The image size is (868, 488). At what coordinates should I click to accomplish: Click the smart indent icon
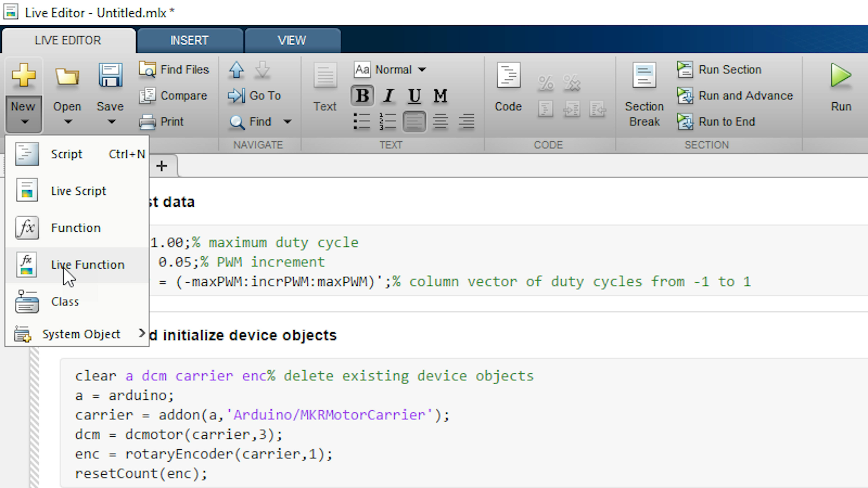pos(546,109)
